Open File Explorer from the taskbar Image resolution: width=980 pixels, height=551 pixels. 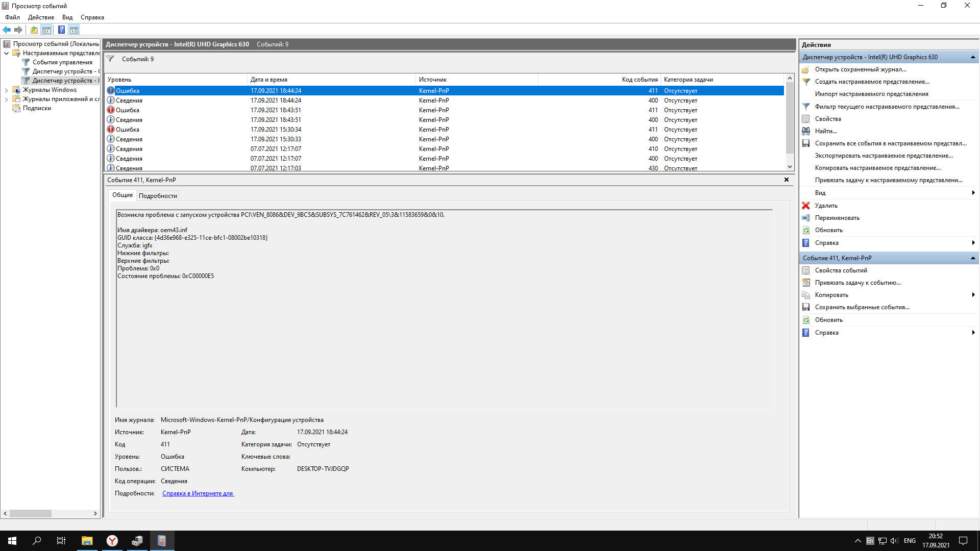[x=87, y=541]
